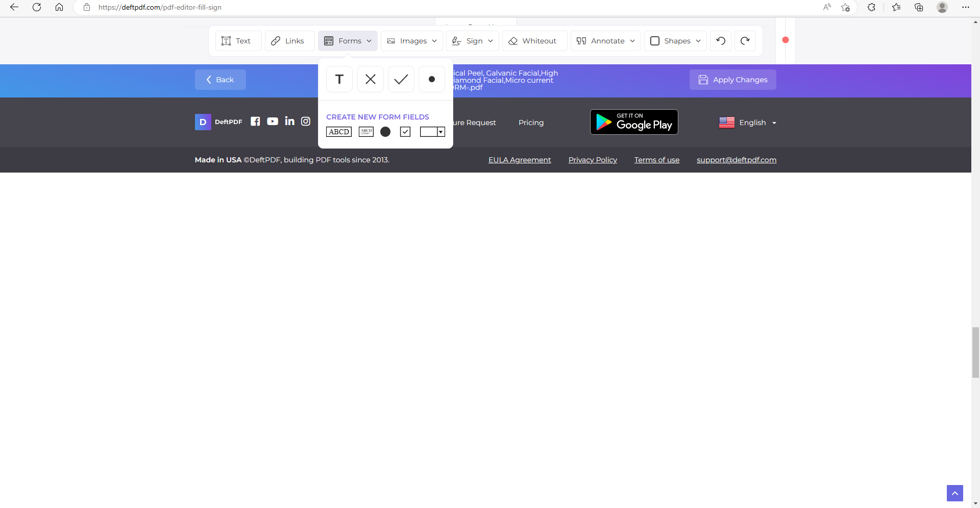Add a multiline text area field
Image resolution: width=980 pixels, height=508 pixels.
(366, 132)
